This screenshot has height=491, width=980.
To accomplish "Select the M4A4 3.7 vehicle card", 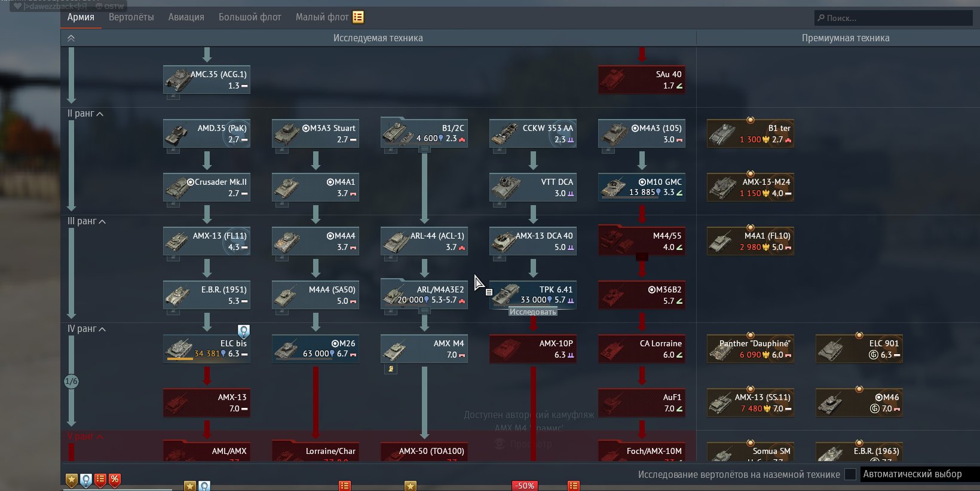I will [316, 241].
